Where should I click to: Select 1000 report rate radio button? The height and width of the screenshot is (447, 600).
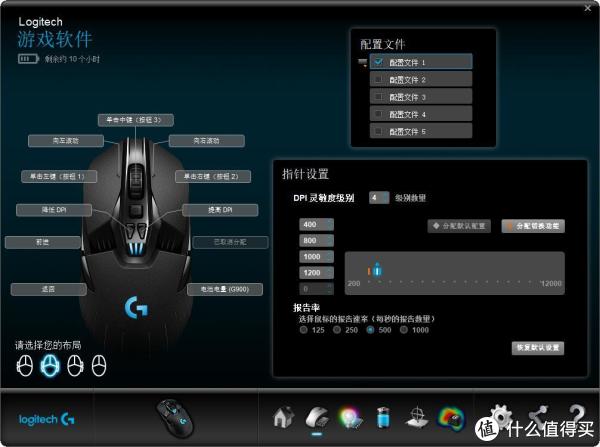(404, 330)
